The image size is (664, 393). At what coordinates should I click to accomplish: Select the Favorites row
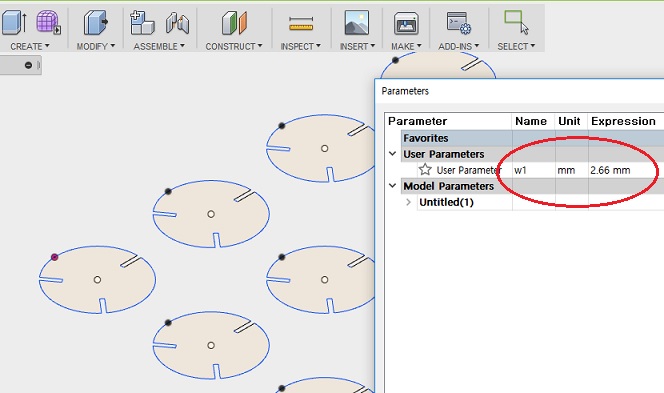(x=532, y=138)
